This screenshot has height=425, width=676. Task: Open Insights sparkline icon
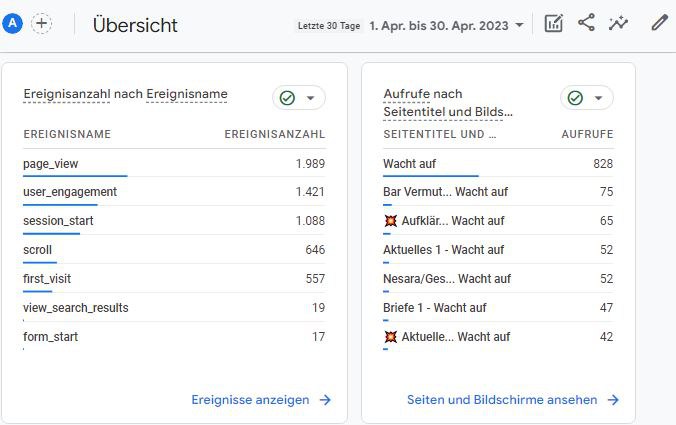point(621,24)
